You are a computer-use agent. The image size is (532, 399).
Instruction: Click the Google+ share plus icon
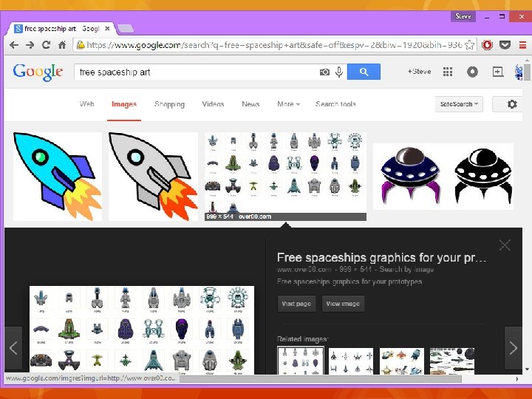498,72
